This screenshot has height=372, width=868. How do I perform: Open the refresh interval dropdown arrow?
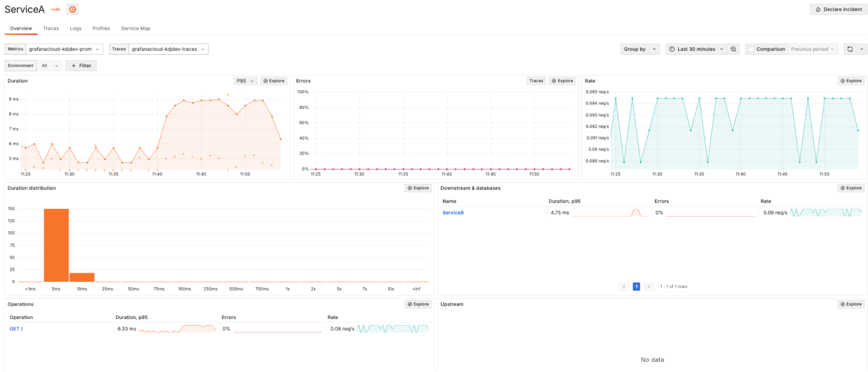point(862,49)
